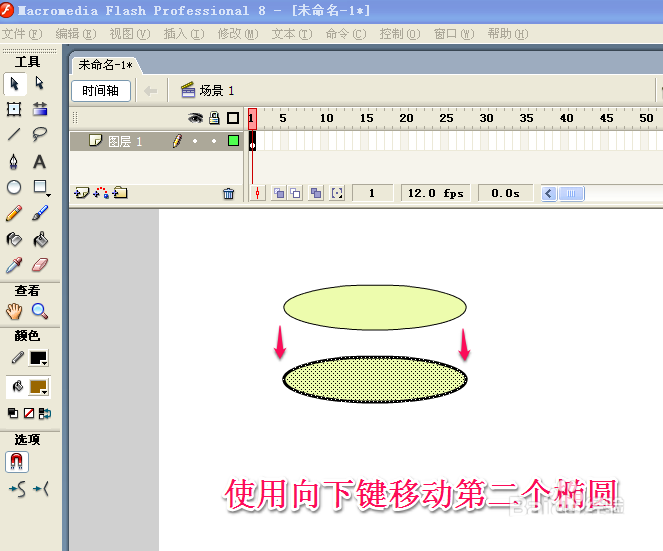Toggle visibility dot of 图层 1
Image resolution: width=663 pixels, height=551 pixels.
pos(195,141)
